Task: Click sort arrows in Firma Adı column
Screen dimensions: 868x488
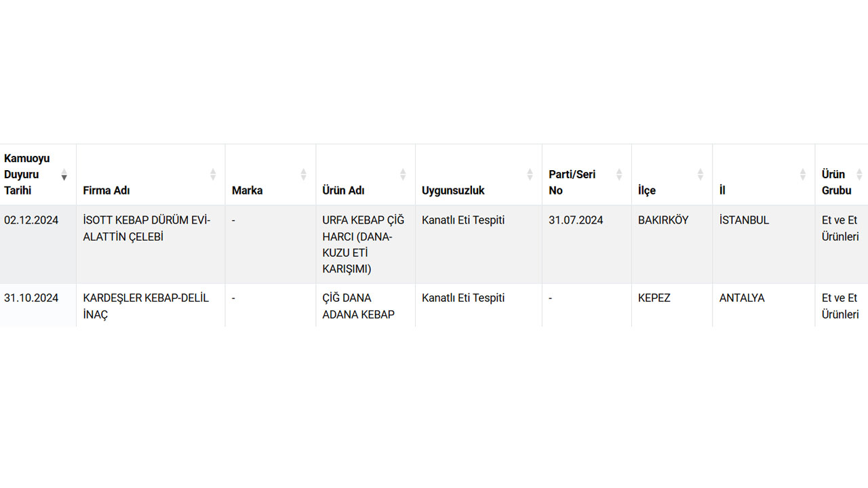Action: [213, 175]
